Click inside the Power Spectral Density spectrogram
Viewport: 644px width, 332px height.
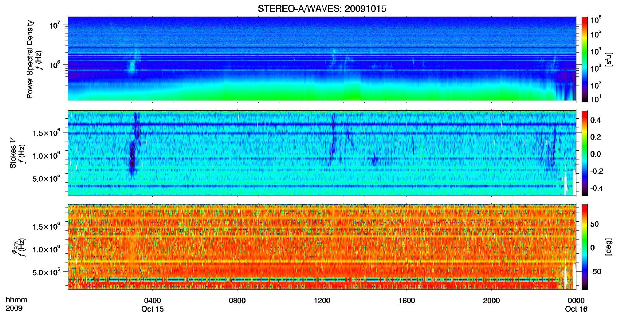pos(322,59)
